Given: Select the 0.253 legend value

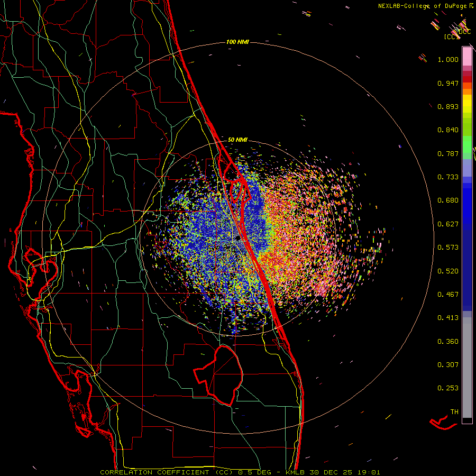Looking at the screenshot, I should coord(448,388).
